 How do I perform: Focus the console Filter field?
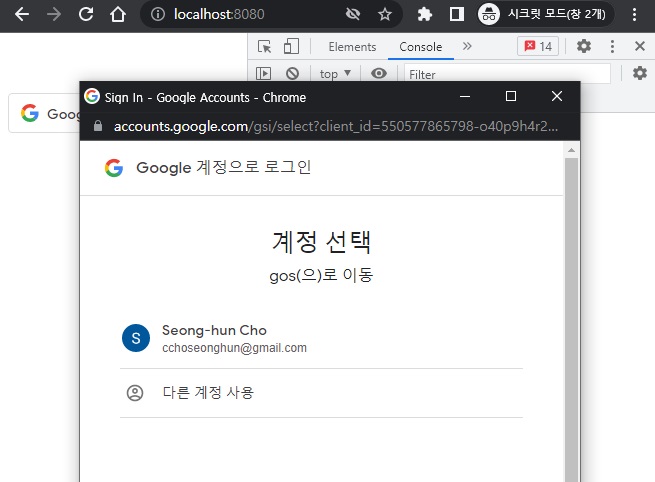coord(507,74)
